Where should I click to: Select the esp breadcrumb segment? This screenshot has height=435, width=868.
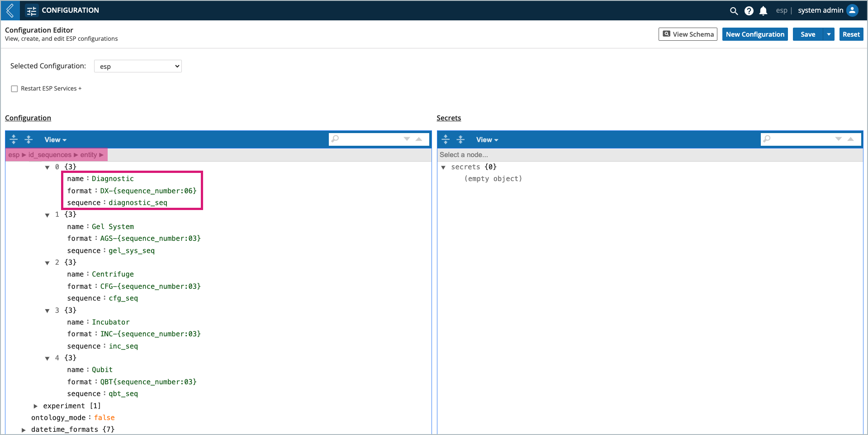(x=14, y=155)
